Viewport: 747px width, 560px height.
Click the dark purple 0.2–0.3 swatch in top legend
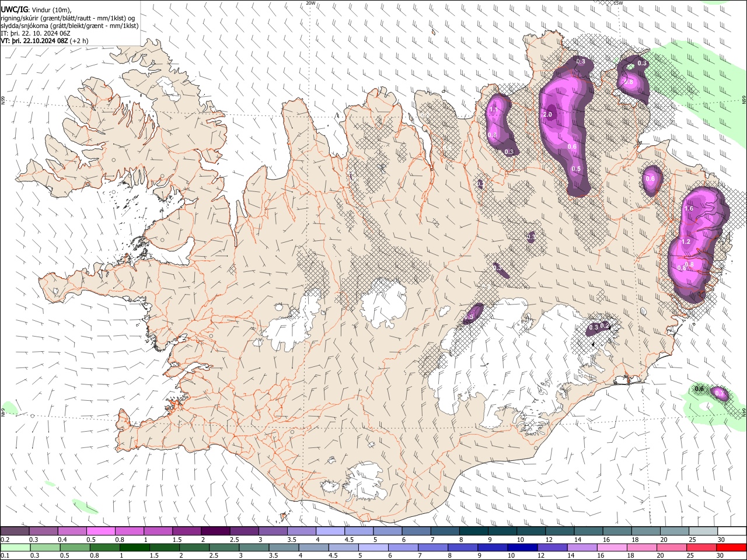point(15,531)
